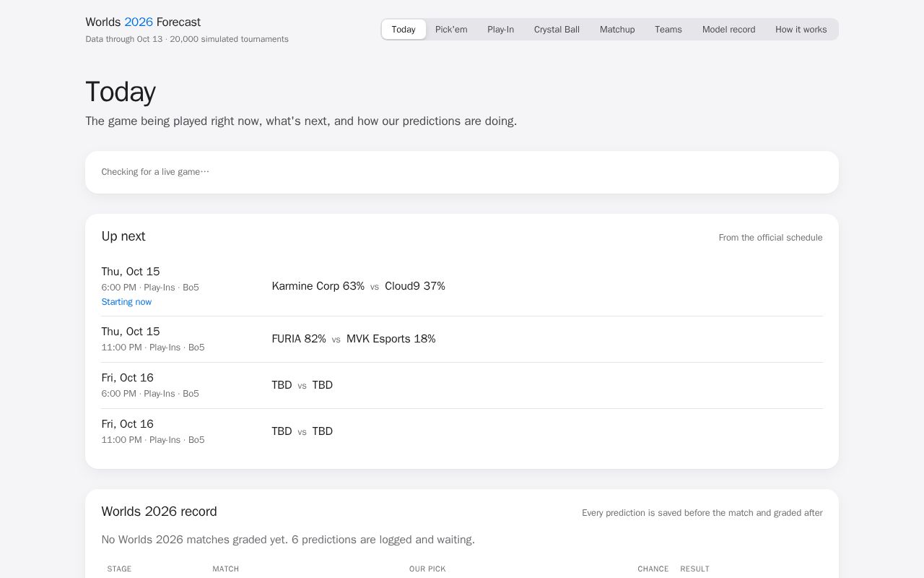The width and height of the screenshot is (924, 578).
Task: Select Cloud9 37% in the matchup
Action: [x=415, y=286]
